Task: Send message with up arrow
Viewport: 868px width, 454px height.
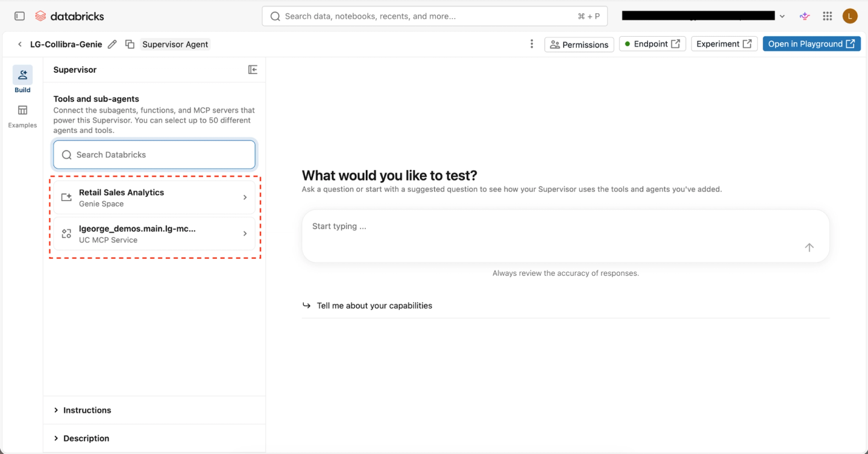Action: [x=810, y=247]
